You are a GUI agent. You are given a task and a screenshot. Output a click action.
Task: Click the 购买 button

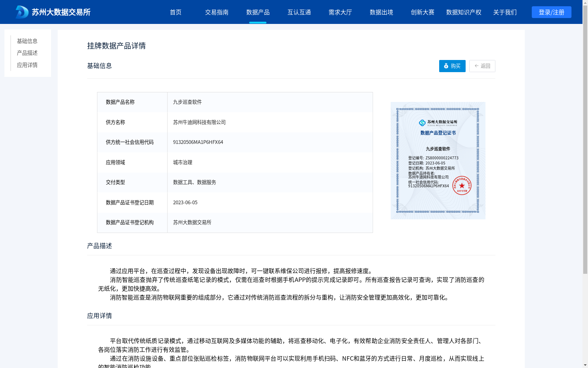tap(452, 66)
